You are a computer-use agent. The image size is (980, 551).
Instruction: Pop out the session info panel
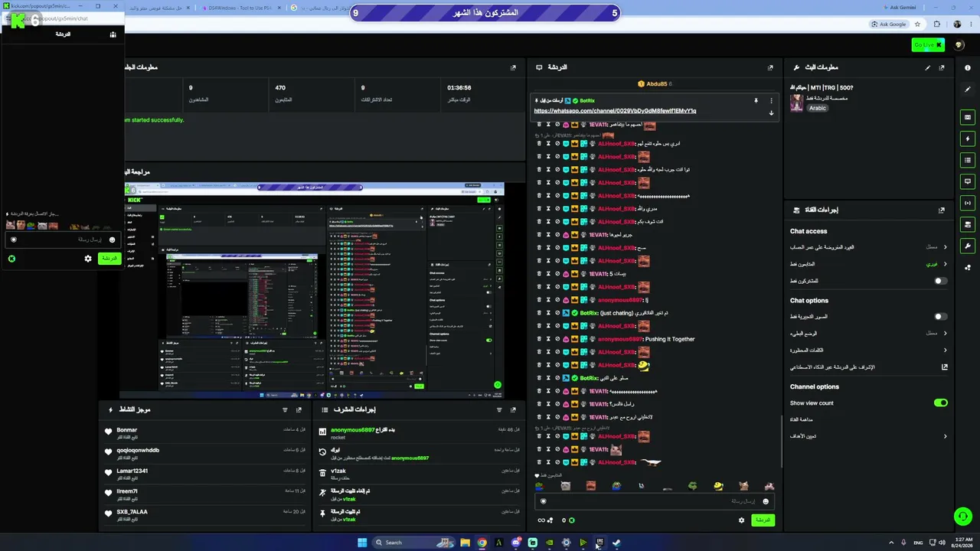513,67
